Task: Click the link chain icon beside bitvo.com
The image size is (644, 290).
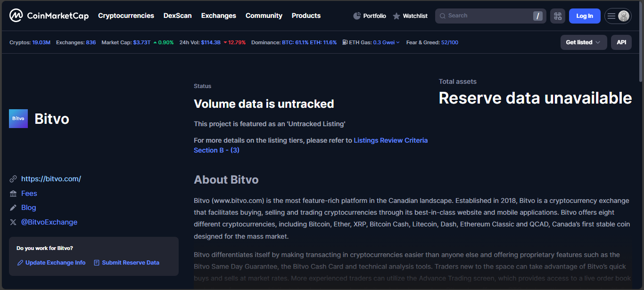Action: pos(13,179)
